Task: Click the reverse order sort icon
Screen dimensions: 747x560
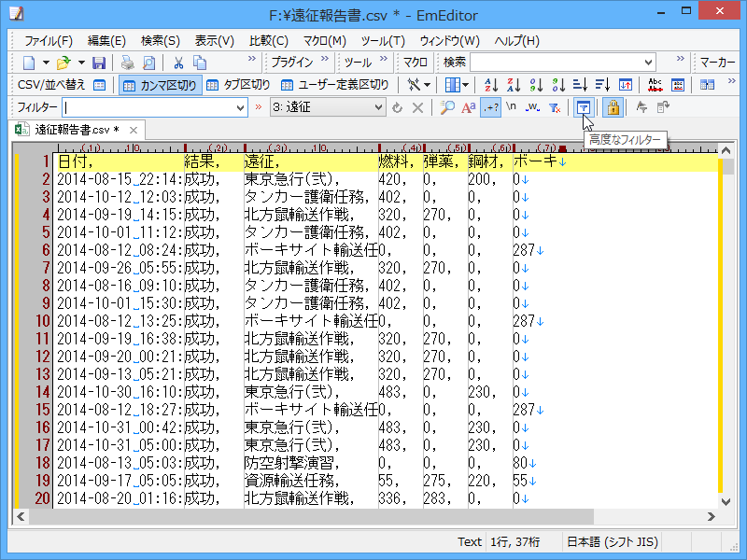Action: click(625, 85)
